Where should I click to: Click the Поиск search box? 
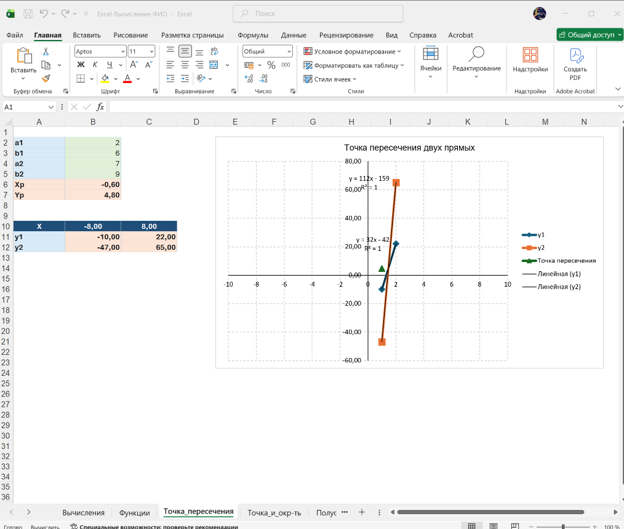click(318, 14)
